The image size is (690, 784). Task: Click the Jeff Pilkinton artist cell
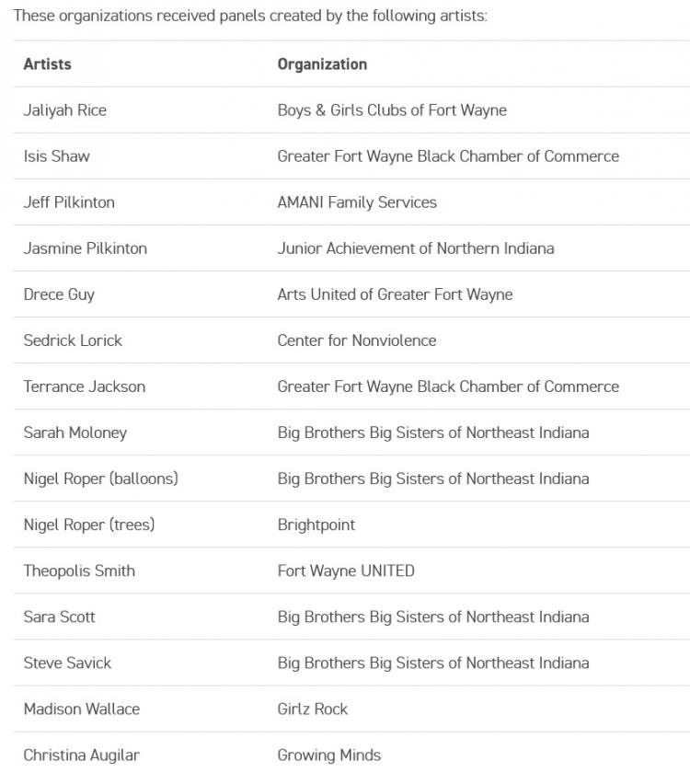pos(69,202)
